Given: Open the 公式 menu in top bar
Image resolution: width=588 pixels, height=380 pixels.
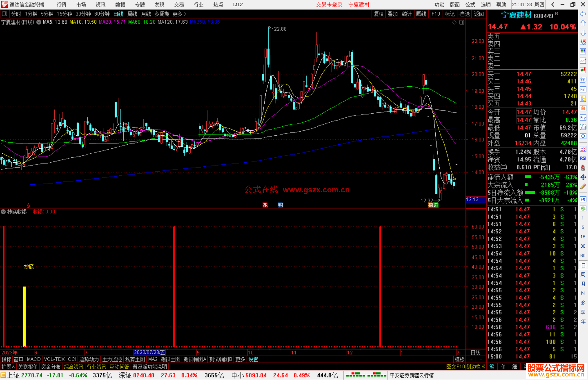Looking at the screenshot, I should tap(470, 4).
